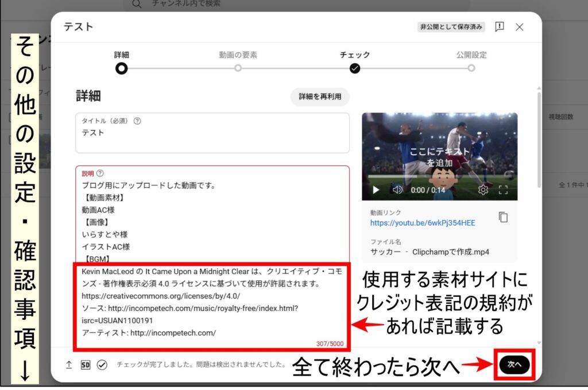The width and height of the screenshot is (588, 390).
Task: Go to the 動画の要素 step
Action: 238,68
